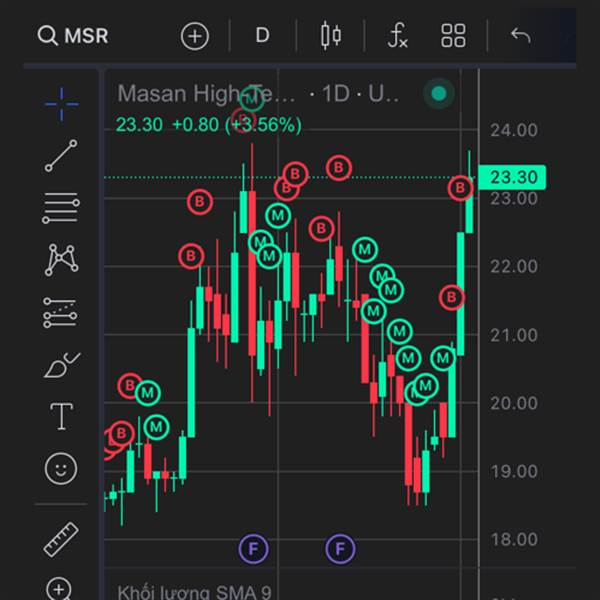Viewport: 600px width, 600px height.
Task: Open the fx indicators menu
Action: [x=398, y=36]
